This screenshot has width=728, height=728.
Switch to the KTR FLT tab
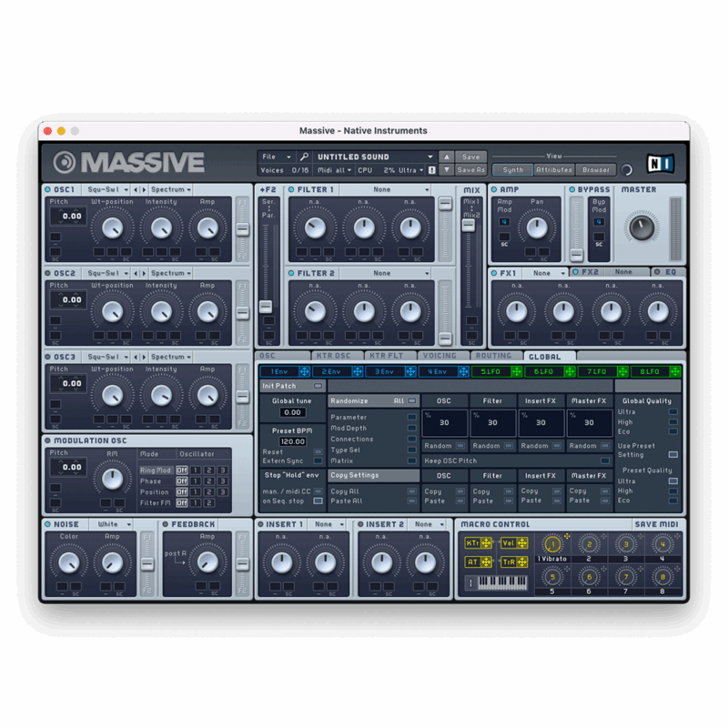pyautogui.click(x=390, y=356)
